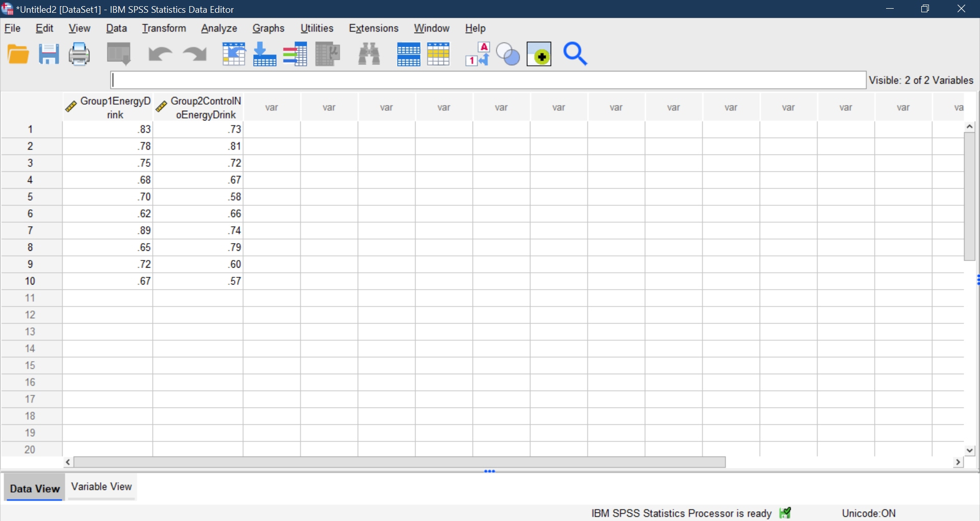Click the .57 cell in row 10
Image resolution: width=980 pixels, height=521 pixels.
199,281
